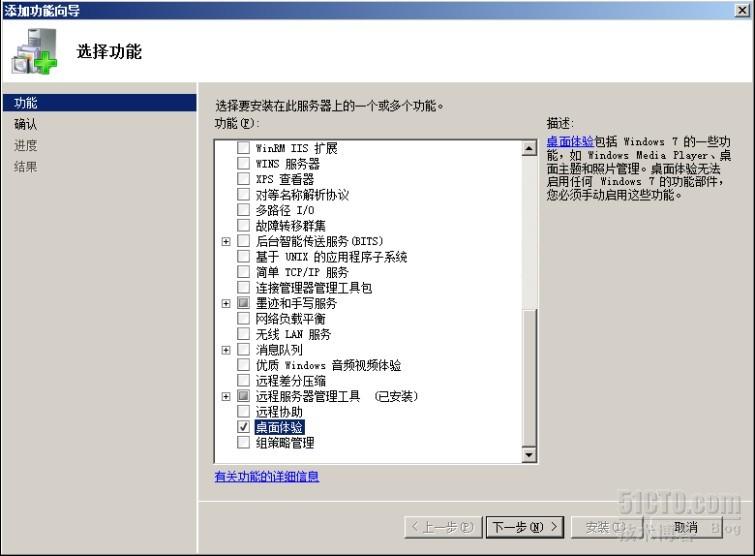Check the 后台智能传送服务 (BITS) checkbox
The height and width of the screenshot is (556, 755).
244,241
